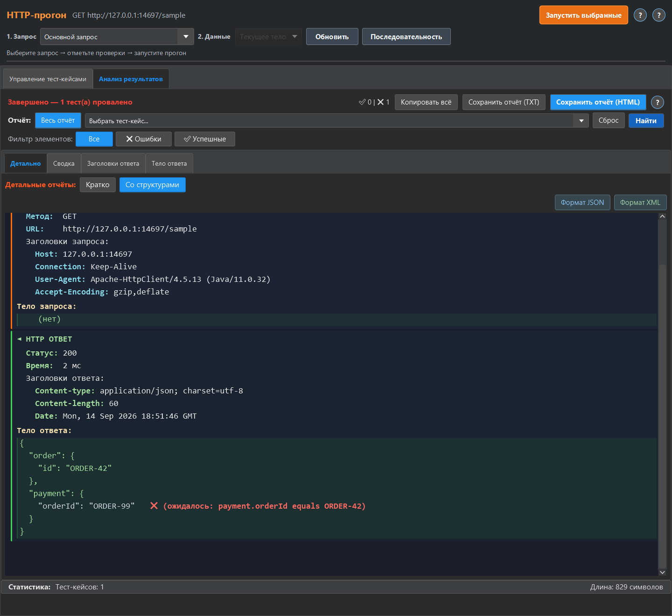Click scrollbar down arrow in report pane
The image size is (672, 616).
[x=662, y=572]
